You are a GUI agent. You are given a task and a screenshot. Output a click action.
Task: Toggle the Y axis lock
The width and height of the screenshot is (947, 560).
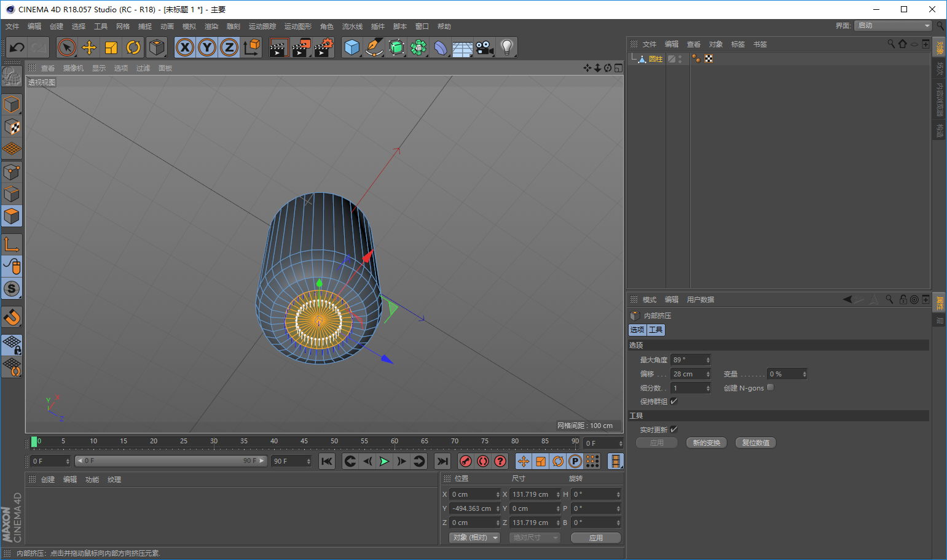coord(207,47)
